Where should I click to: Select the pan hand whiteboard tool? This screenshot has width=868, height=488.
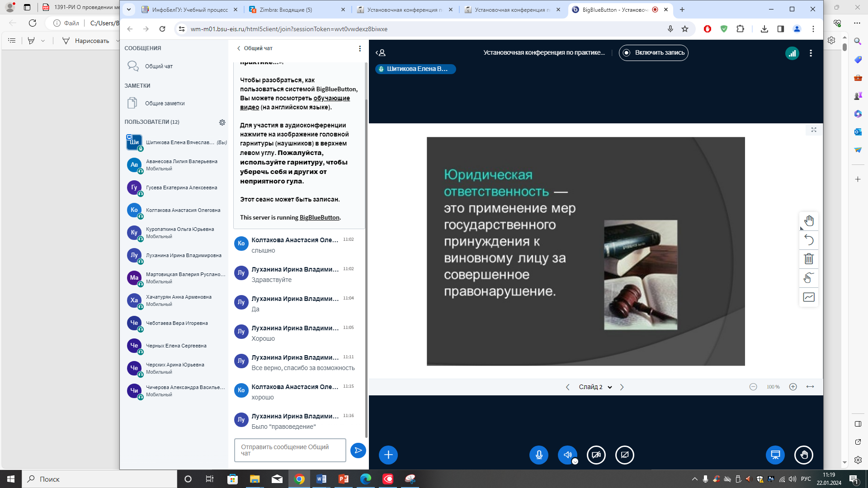pyautogui.click(x=809, y=221)
